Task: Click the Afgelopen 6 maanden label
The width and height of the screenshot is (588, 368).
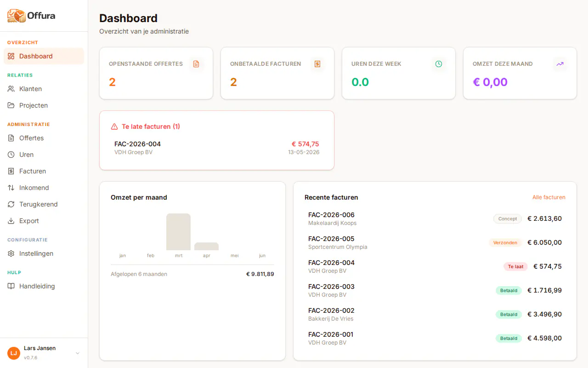Action: 139,274
